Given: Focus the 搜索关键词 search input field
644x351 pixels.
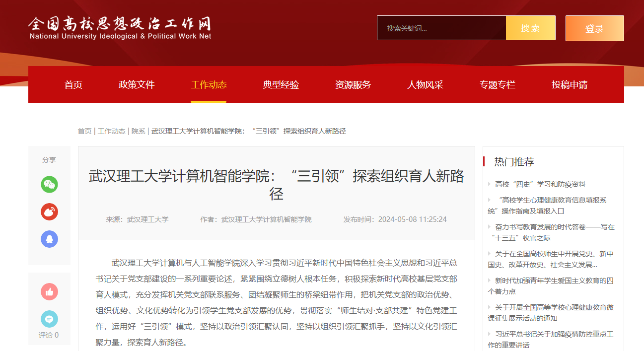Looking at the screenshot, I should pos(441,28).
